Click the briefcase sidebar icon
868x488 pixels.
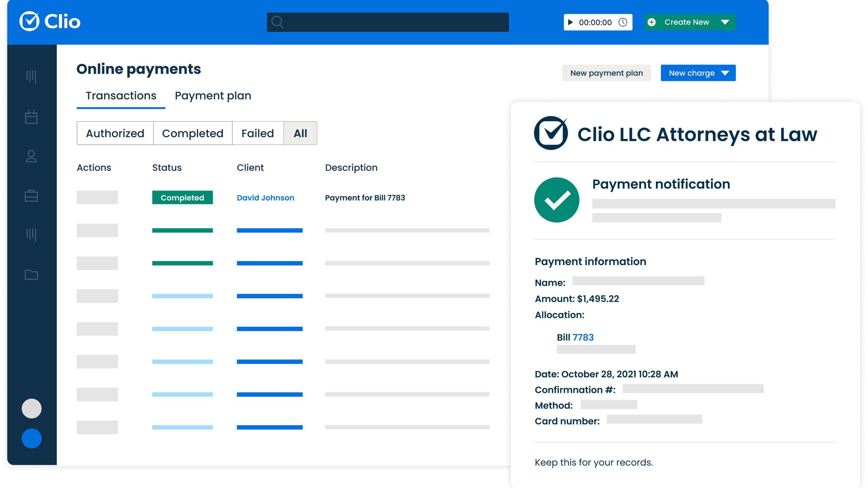coord(32,196)
